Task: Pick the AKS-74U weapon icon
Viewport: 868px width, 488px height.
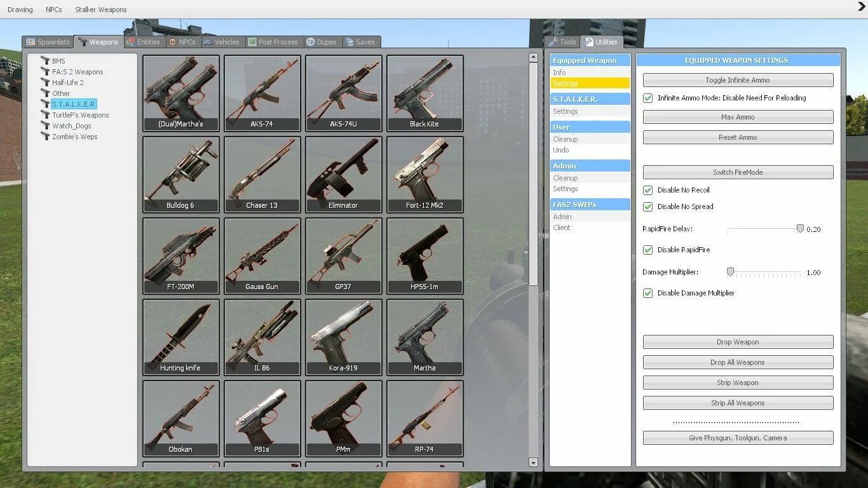Action: pyautogui.click(x=344, y=93)
